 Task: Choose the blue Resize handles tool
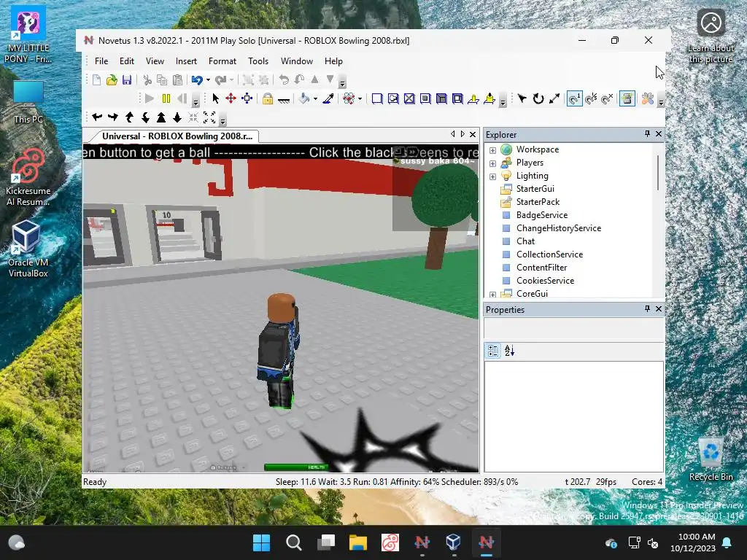(247, 98)
